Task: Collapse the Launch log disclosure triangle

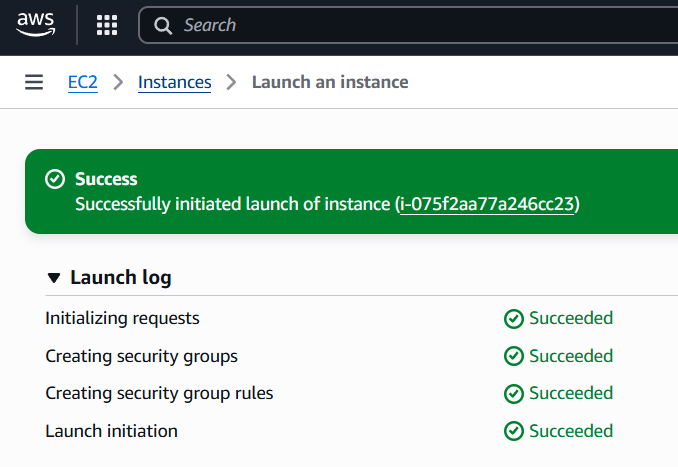Action: pos(54,278)
